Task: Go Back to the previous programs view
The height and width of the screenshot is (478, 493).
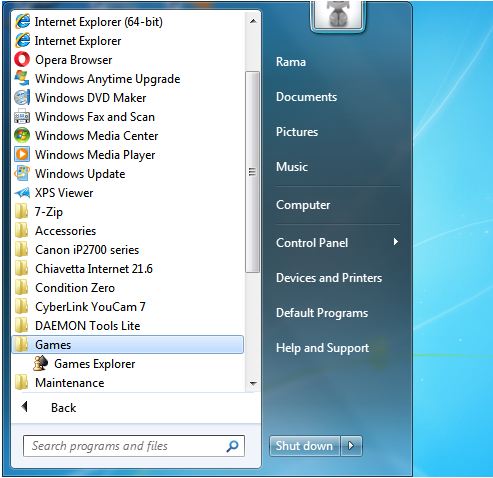Action: pos(63,408)
